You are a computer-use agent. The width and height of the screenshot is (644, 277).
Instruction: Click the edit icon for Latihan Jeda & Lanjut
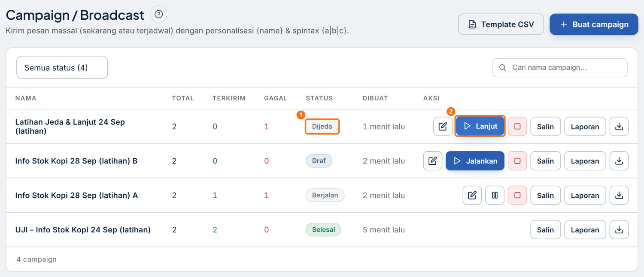pos(443,126)
